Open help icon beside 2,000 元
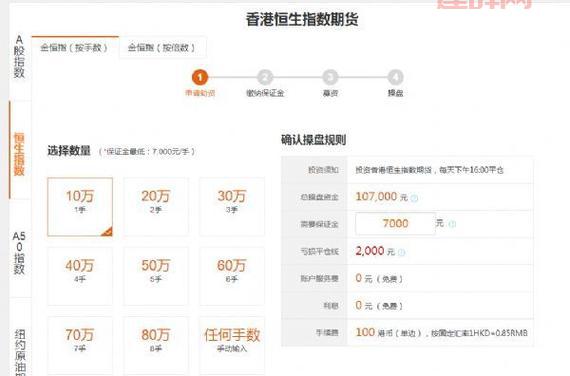Viewport: 570px width, 376px height. (x=401, y=252)
